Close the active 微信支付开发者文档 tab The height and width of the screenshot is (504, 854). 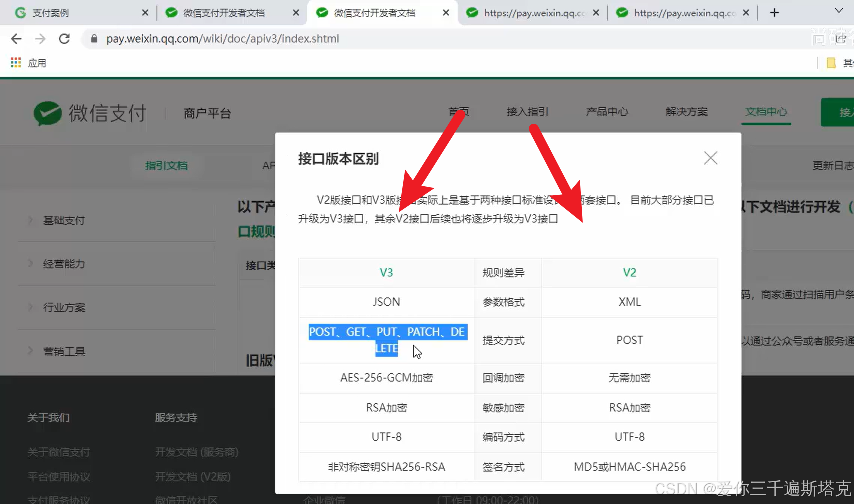click(446, 13)
